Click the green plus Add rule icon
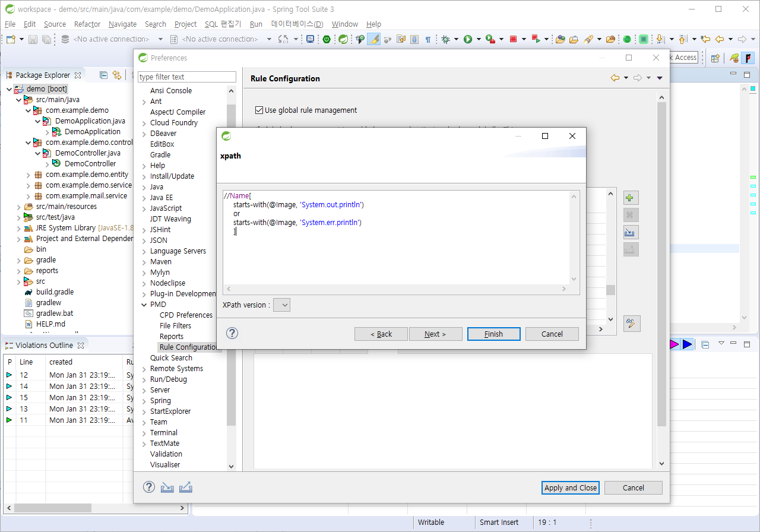 [x=631, y=198]
